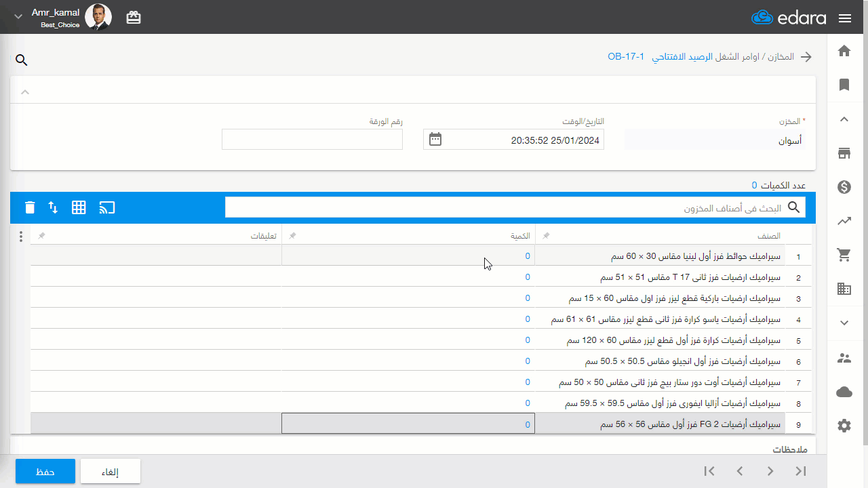Click the حفظ save button
Viewport: 868px width, 488px height.
coord(45,471)
